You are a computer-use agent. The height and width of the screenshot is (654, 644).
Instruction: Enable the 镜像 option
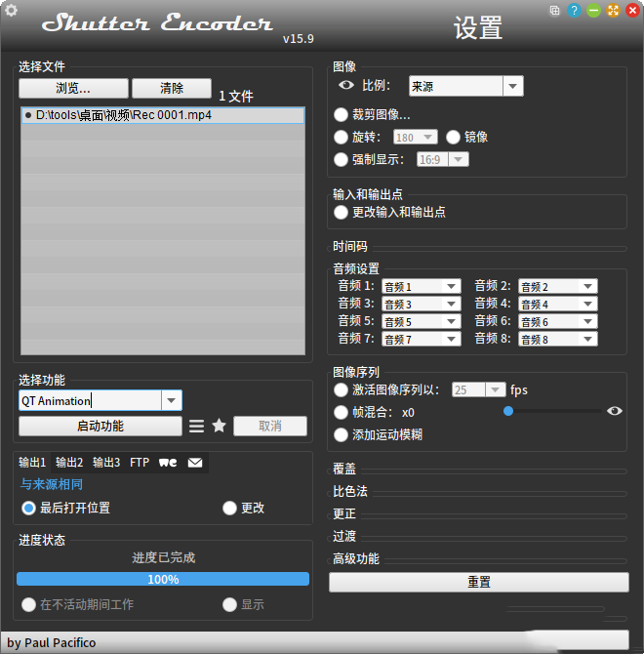coord(453,138)
